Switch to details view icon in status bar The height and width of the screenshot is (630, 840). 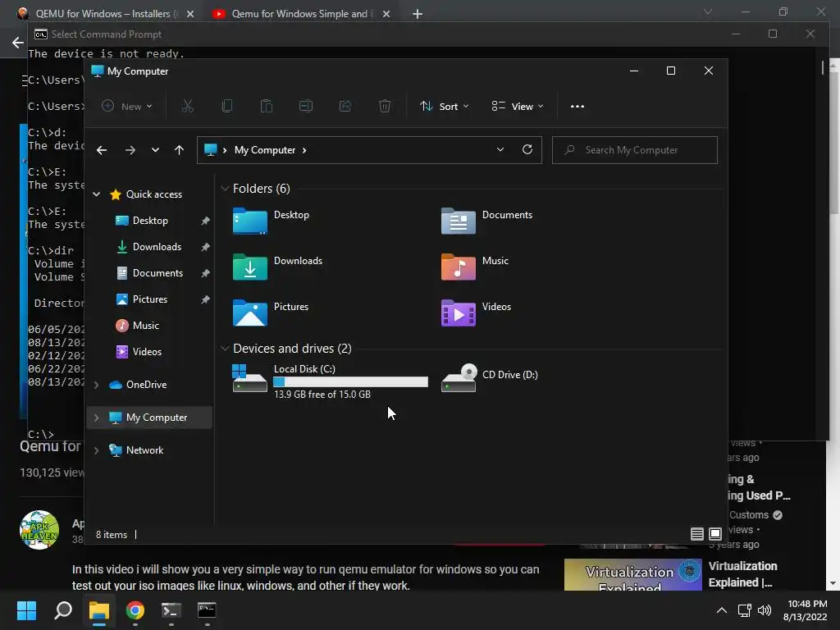pyautogui.click(x=696, y=533)
